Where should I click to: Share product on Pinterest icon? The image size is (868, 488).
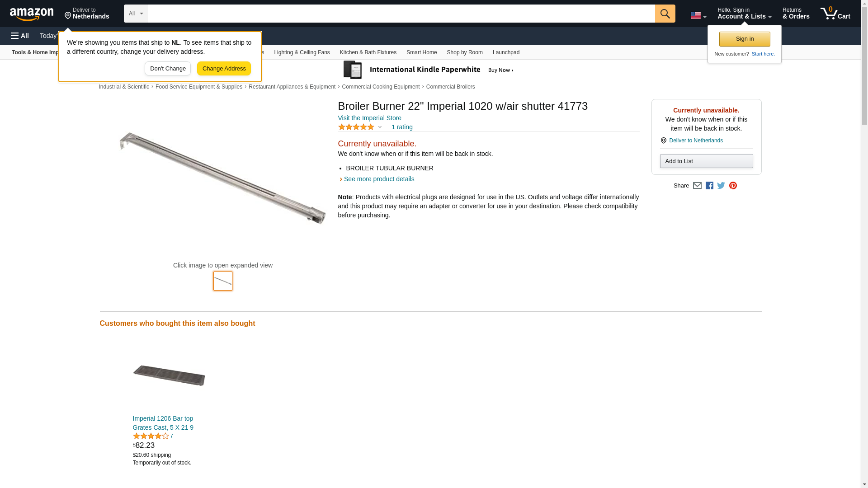[733, 186]
